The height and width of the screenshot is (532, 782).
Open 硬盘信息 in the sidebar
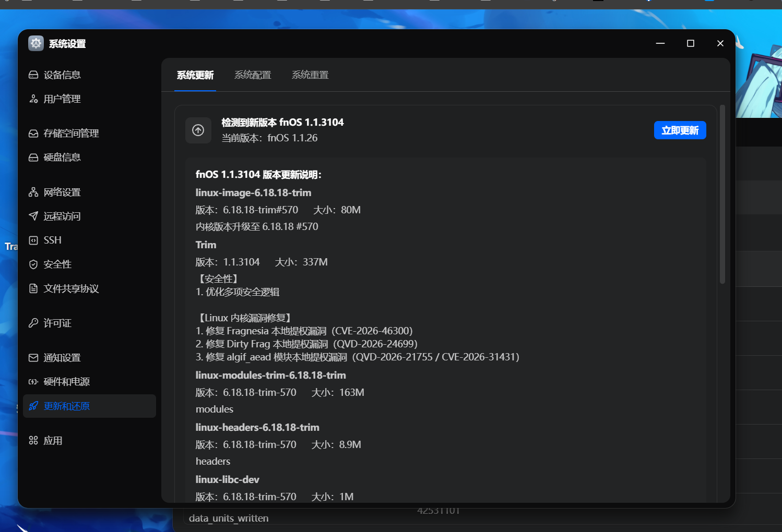coord(90,158)
